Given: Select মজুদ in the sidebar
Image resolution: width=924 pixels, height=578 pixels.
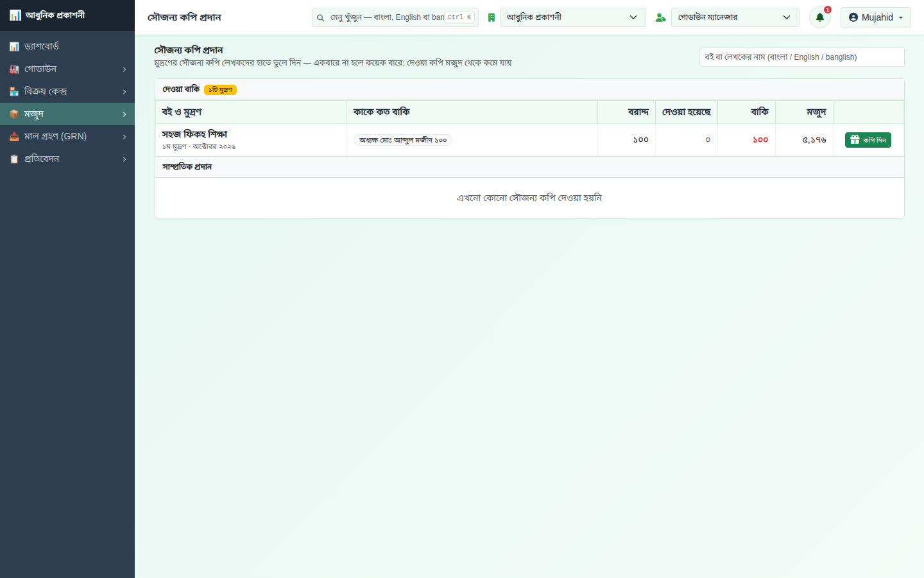Looking at the screenshot, I should click(67, 114).
